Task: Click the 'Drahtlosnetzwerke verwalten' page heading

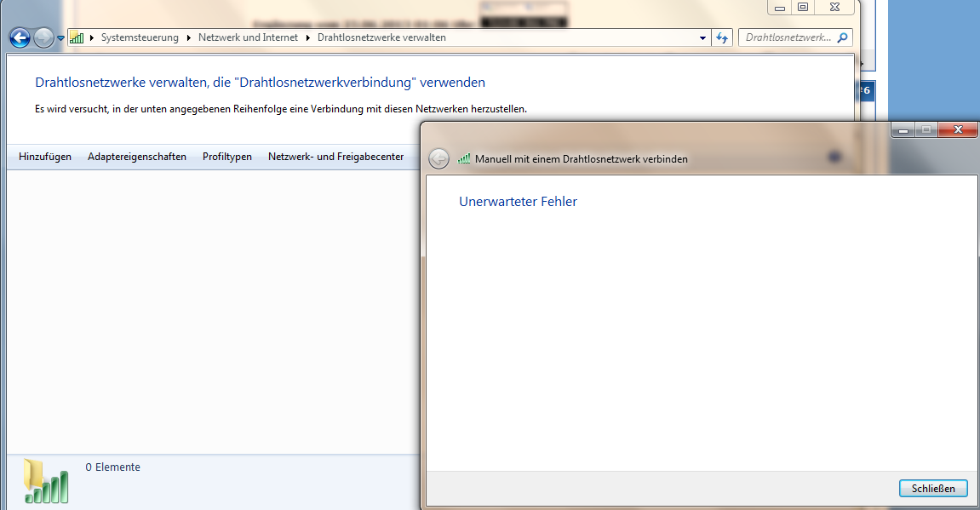Action: [260, 83]
